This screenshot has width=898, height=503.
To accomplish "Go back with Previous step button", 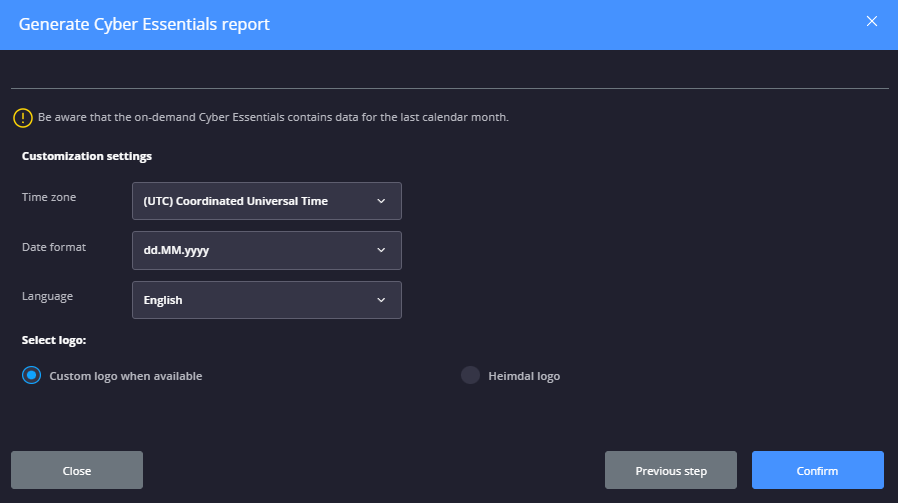I will (671, 470).
